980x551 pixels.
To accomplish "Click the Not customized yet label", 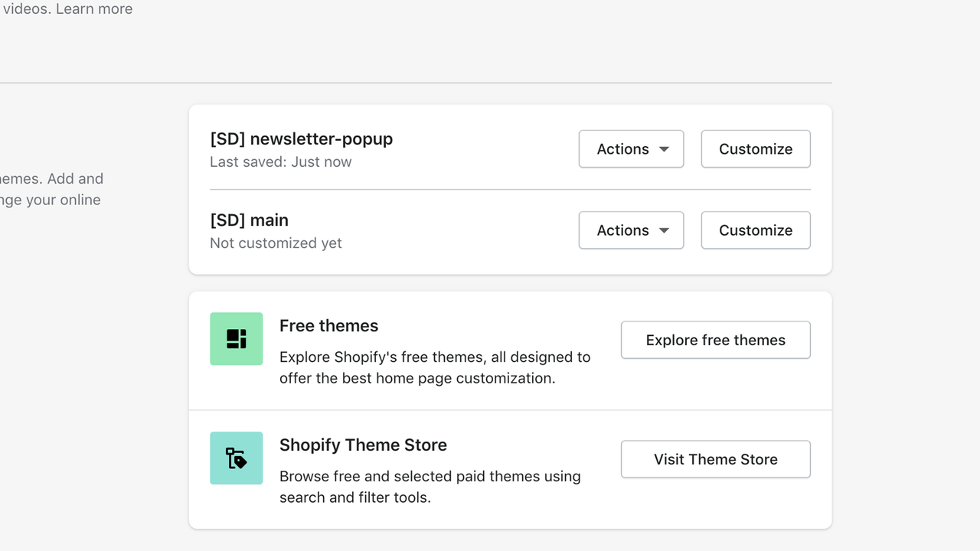I will pos(276,243).
